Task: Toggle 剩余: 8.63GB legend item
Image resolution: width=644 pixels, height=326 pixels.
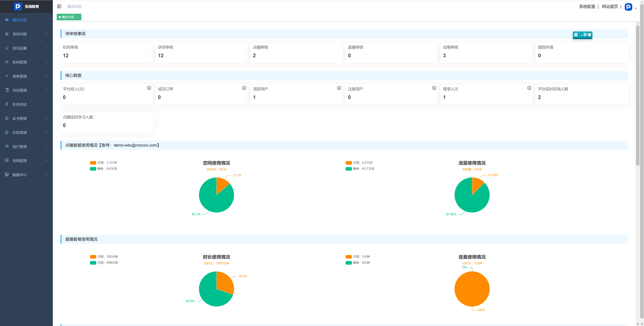Action: point(103,169)
